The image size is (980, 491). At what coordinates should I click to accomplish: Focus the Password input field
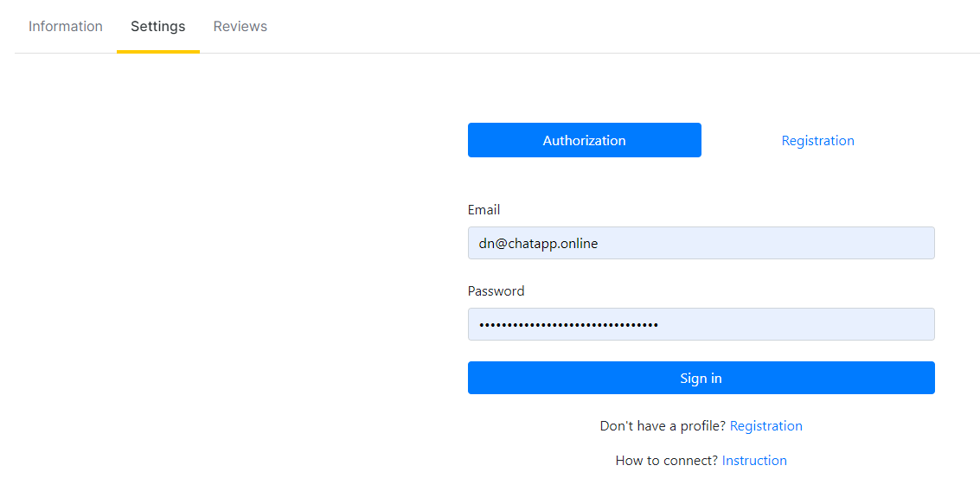[701, 324]
